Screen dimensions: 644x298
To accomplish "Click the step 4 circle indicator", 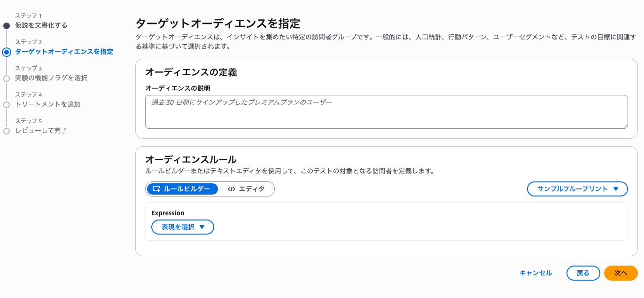I will coord(7,105).
